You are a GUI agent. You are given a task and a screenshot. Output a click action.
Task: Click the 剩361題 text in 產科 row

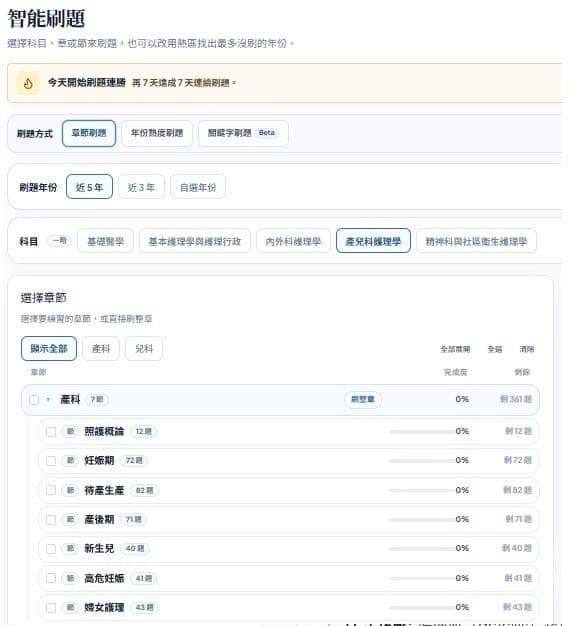[516, 399]
